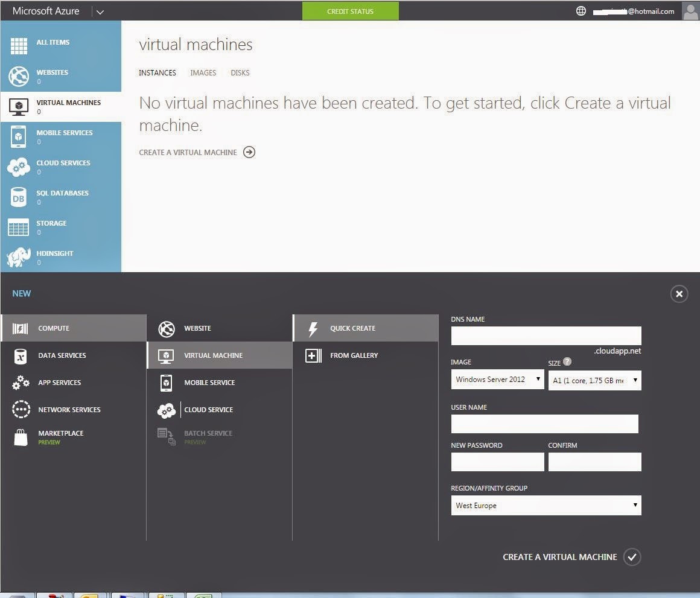Image resolution: width=700 pixels, height=598 pixels.
Task: Open Cloud Services gear-cloud icon
Action: (19, 167)
